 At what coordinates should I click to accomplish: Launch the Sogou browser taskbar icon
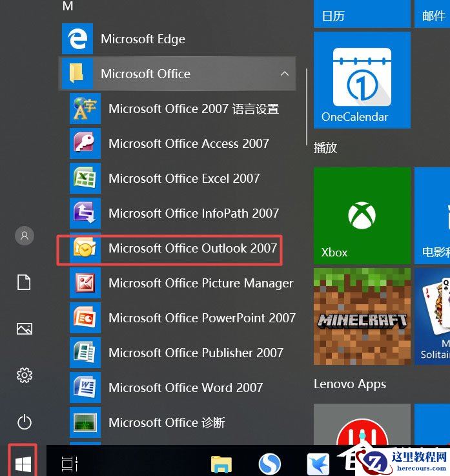click(269, 464)
